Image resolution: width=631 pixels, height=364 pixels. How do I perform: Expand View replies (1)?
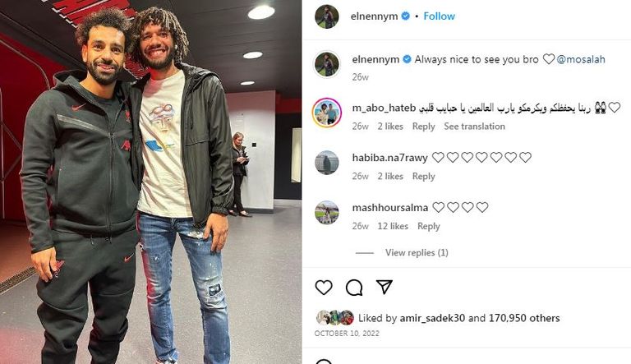[x=417, y=252]
